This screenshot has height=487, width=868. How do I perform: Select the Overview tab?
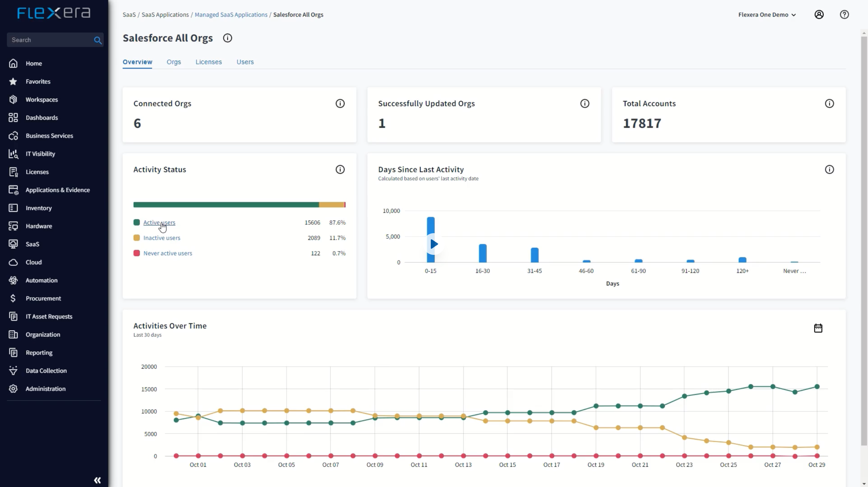[137, 62]
